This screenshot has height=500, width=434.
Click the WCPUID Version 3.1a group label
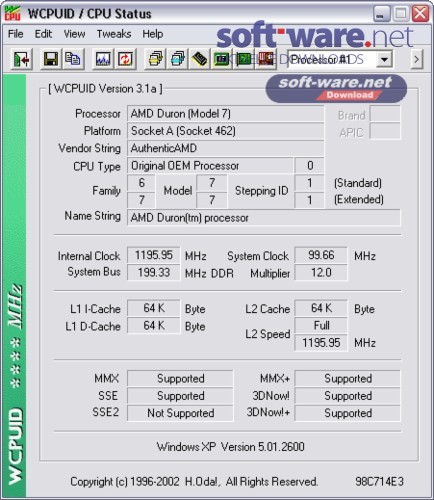[x=105, y=89]
